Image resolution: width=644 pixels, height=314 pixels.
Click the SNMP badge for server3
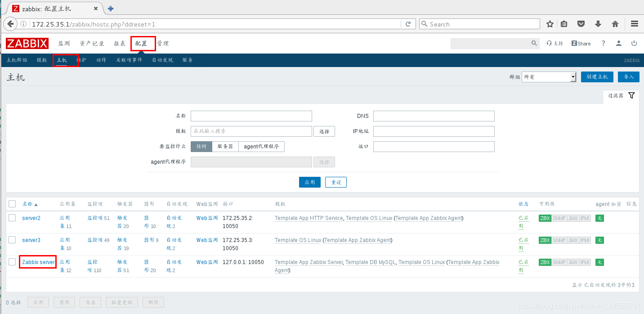559,240
